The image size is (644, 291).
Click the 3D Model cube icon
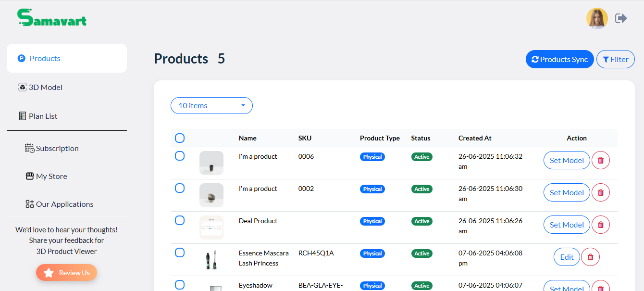click(x=22, y=87)
